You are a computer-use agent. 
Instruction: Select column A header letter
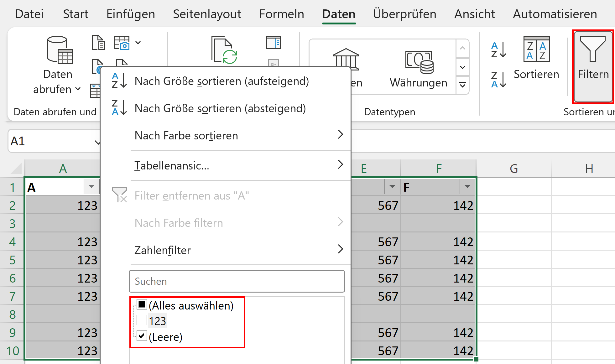(x=63, y=169)
